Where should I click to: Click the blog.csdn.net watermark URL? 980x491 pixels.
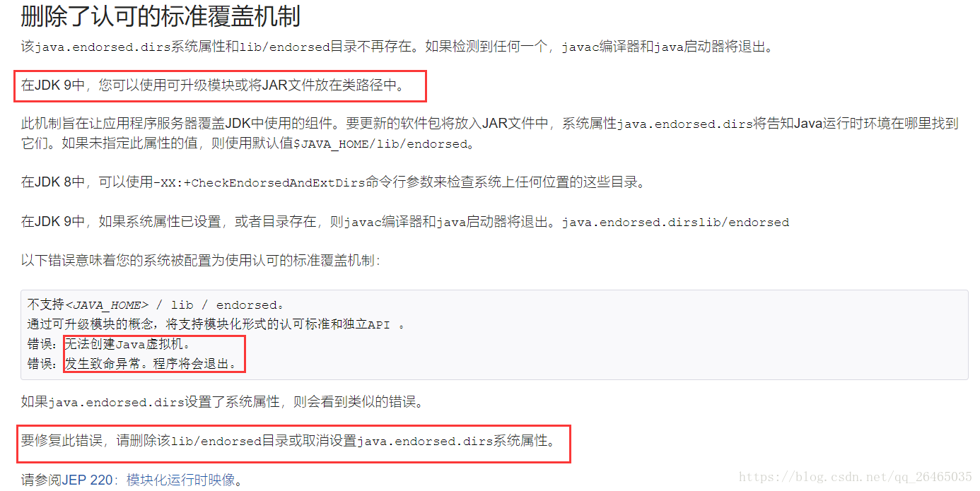pos(856,478)
